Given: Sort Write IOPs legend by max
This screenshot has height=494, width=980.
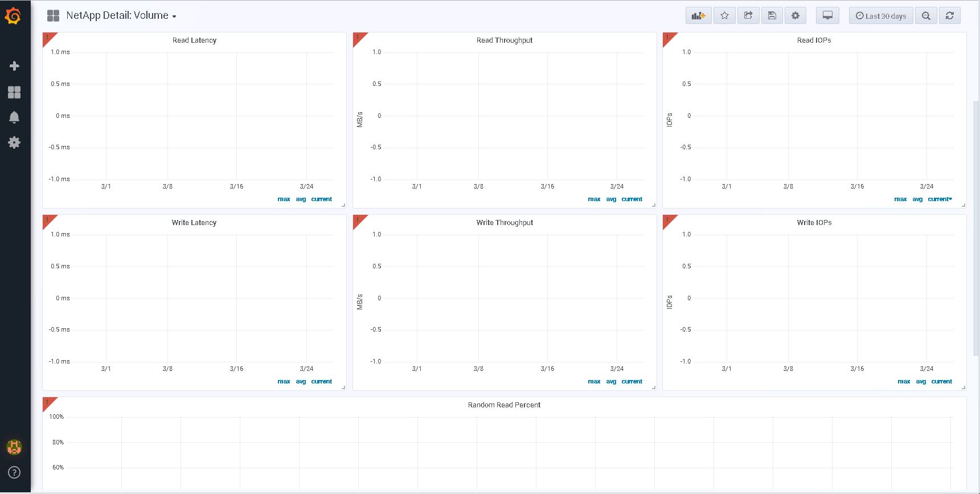Looking at the screenshot, I should click(x=904, y=382).
